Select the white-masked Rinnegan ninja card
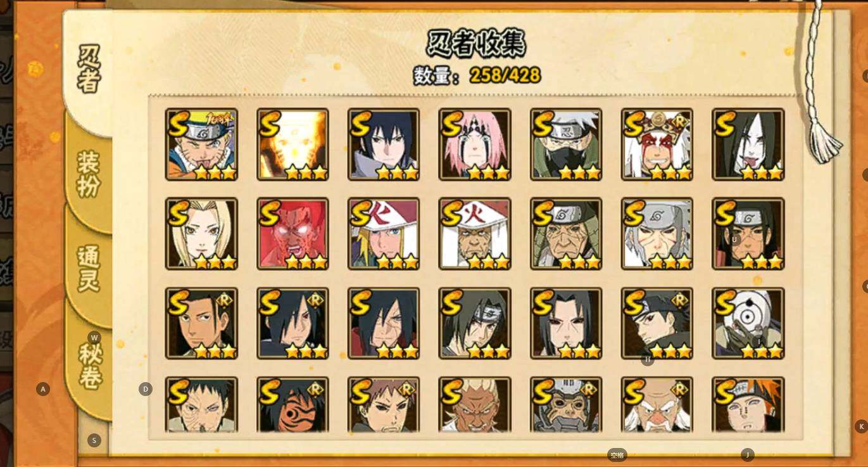Image resolution: width=868 pixels, height=467 pixels. [748, 324]
